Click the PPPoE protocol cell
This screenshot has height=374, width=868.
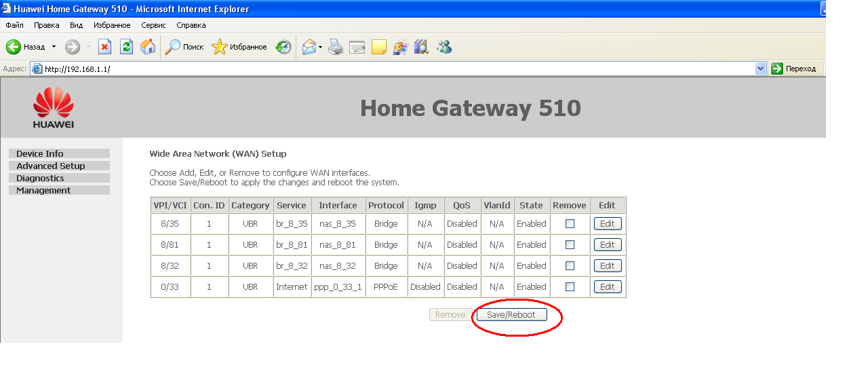coord(386,286)
